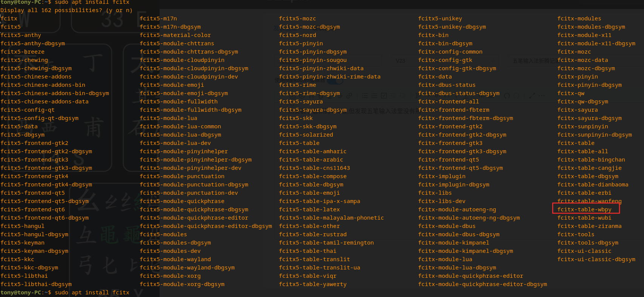Click the fullscreen expand icon in faded toolbar
Image resolution: width=644 pixels, height=297 pixels.
532,95
